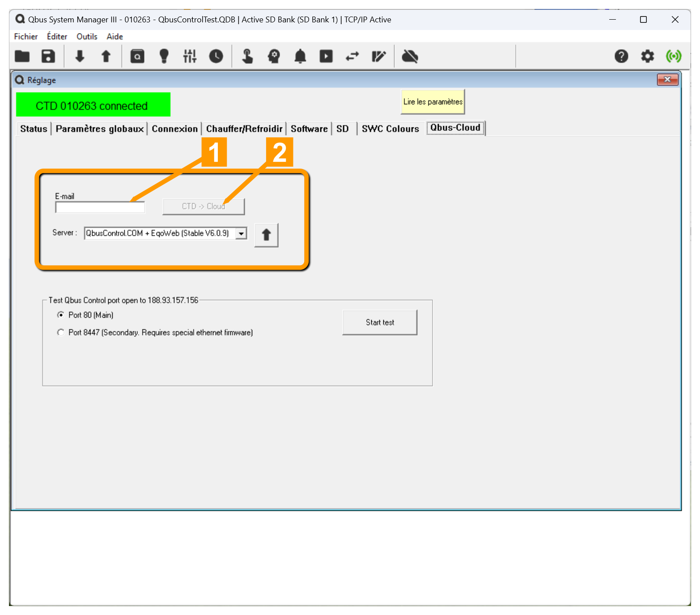Select Port 8447 (Secondary) radio button

click(61, 332)
